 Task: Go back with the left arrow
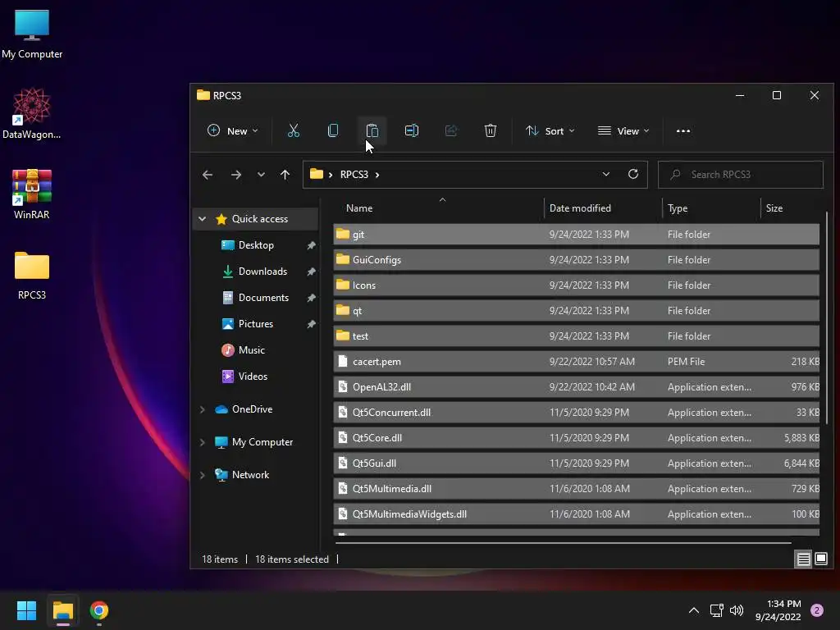click(208, 175)
